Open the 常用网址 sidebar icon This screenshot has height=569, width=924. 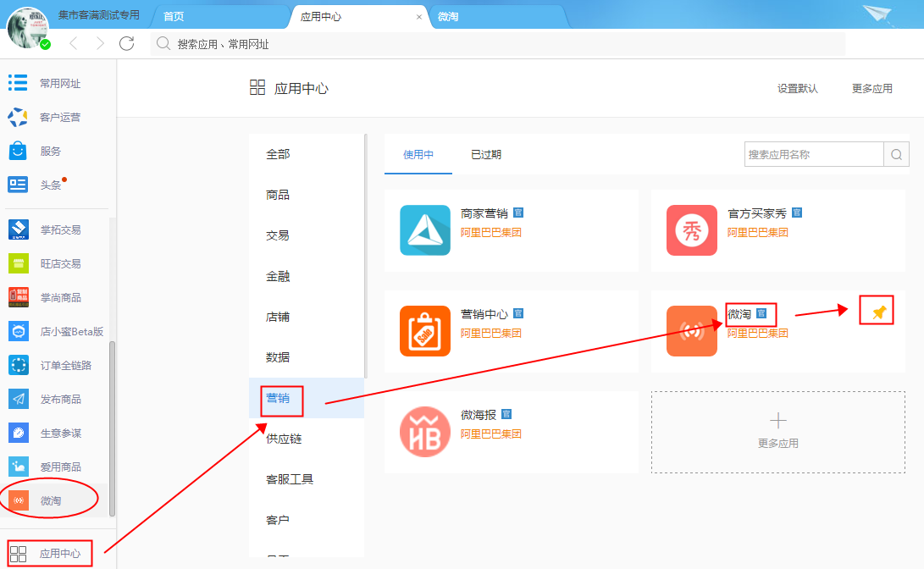18,82
